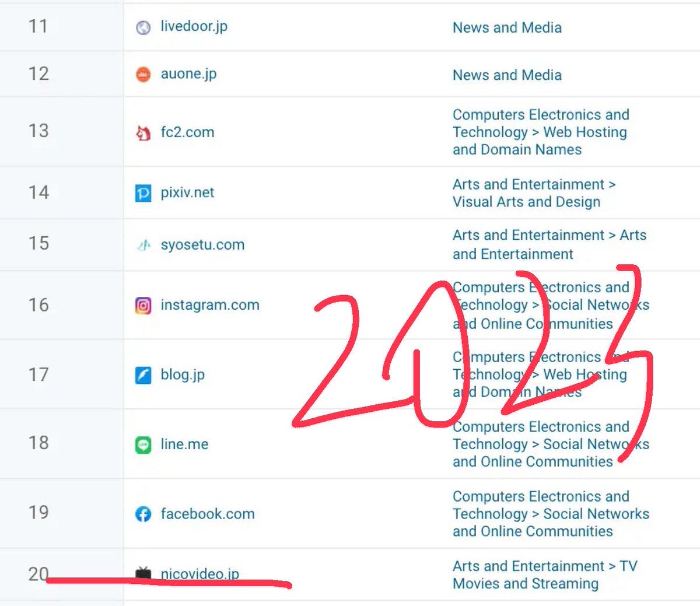Visit the blog.jp link
700x606 pixels.
click(183, 374)
